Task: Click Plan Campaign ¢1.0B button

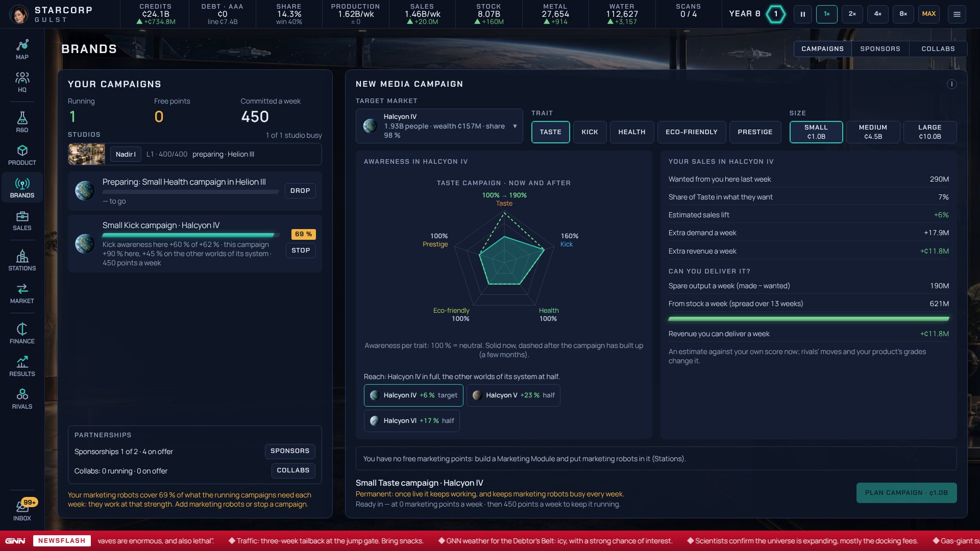Action: [x=906, y=493]
